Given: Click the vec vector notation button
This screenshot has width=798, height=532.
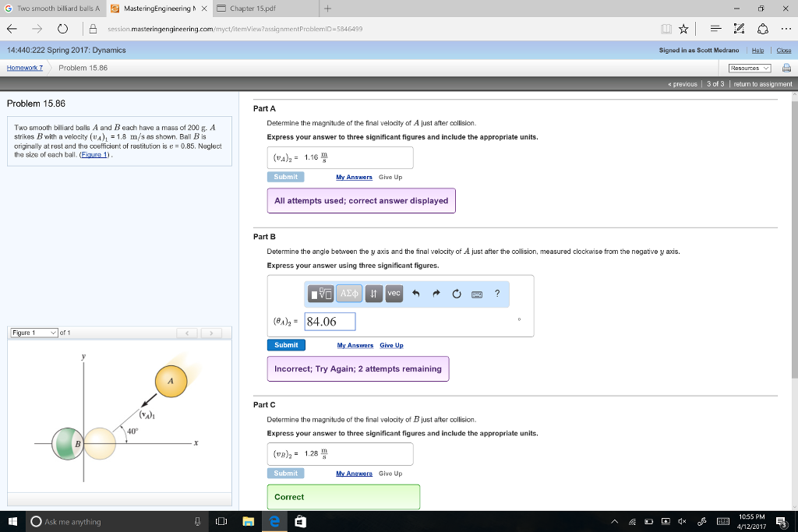Looking at the screenshot, I should 394,294.
